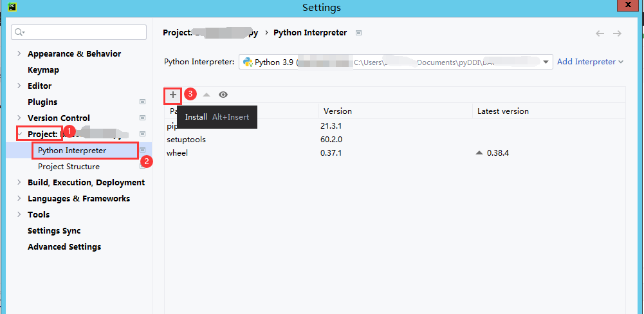This screenshot has width=644, height=314.
Task: Toggle the show early releases eye icon
Action: click(223, 95)
